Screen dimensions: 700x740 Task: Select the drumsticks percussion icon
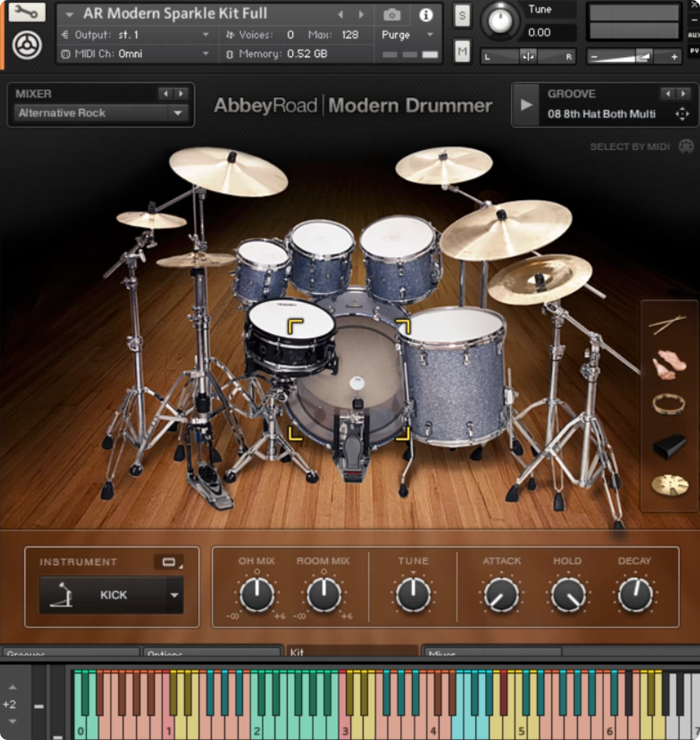(x=667, y=325)
